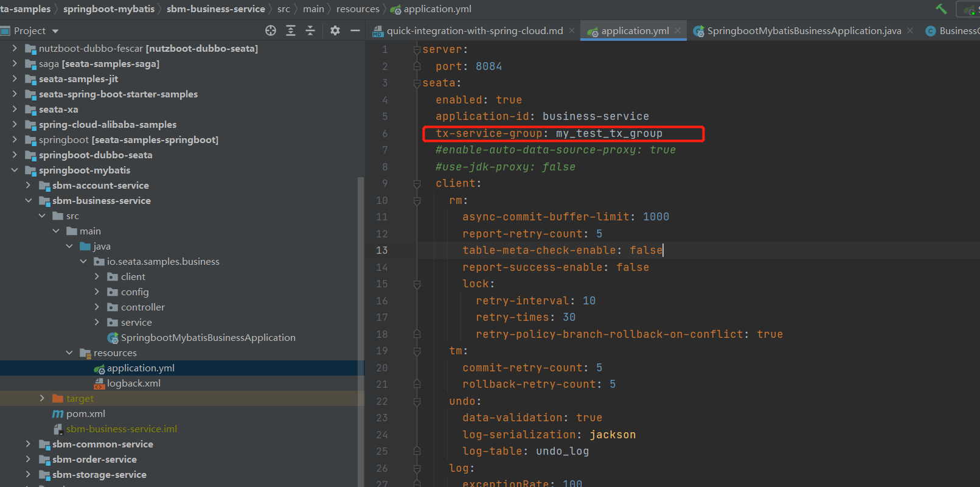The width and height of the screenshot is (980, 487).
Task: Open Project panel settings gear
Action: pos(335,30)
